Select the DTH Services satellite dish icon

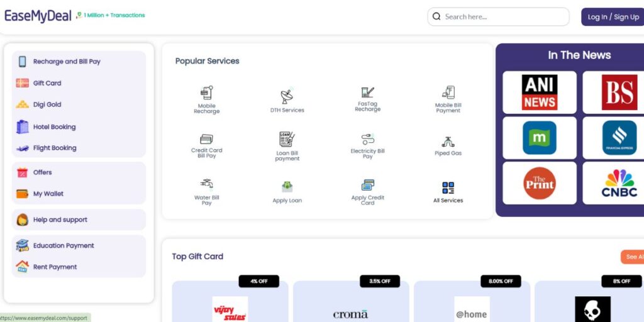click(287, 96)
